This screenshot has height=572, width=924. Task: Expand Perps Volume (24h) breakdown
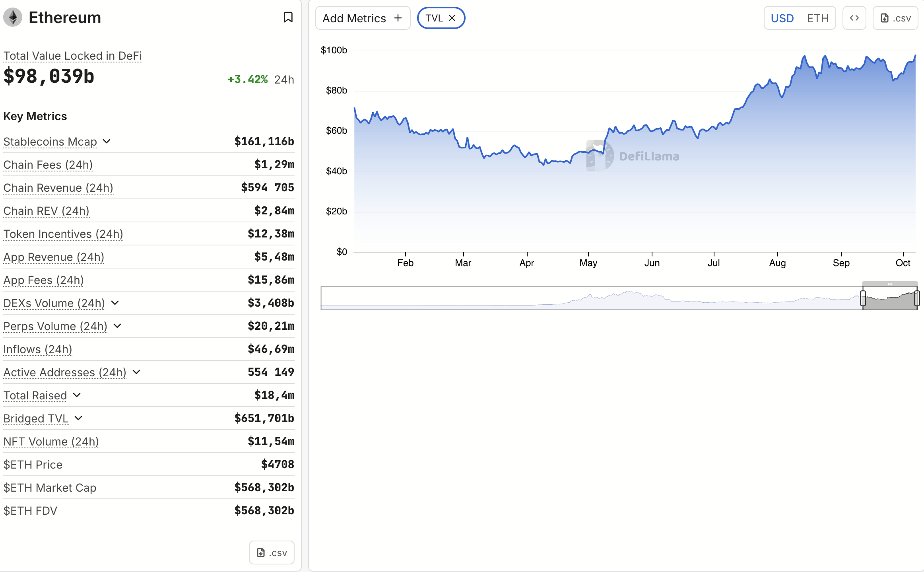pos(117,326)
